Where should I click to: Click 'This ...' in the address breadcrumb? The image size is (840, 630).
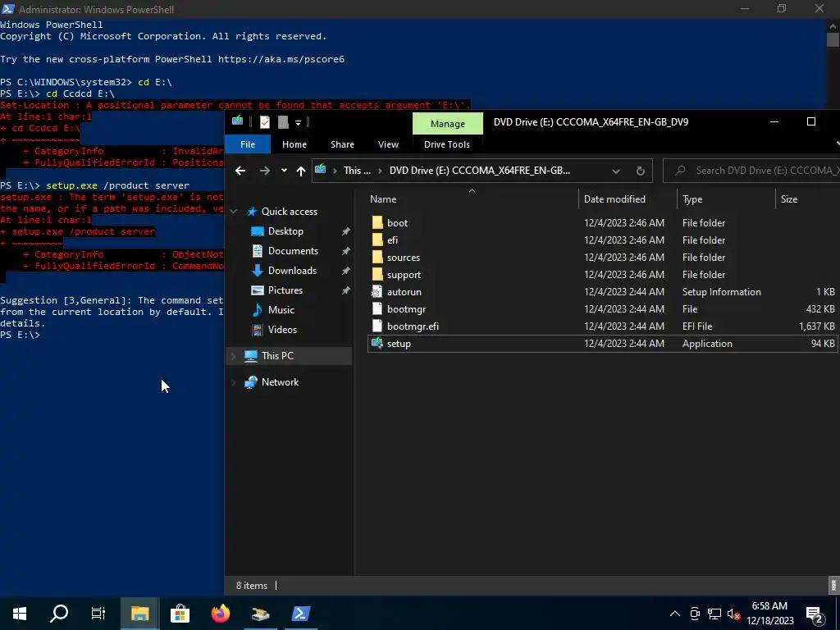click(357, 171)
